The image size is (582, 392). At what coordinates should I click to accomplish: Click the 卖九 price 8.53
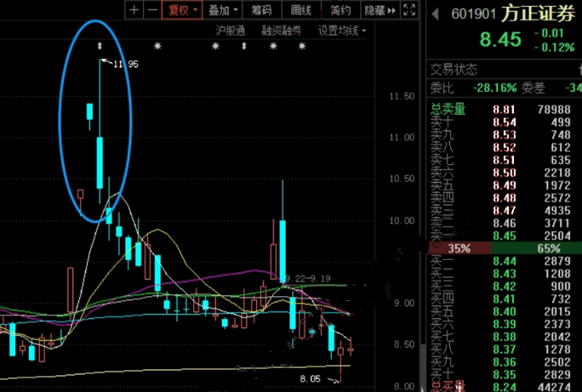505,134
